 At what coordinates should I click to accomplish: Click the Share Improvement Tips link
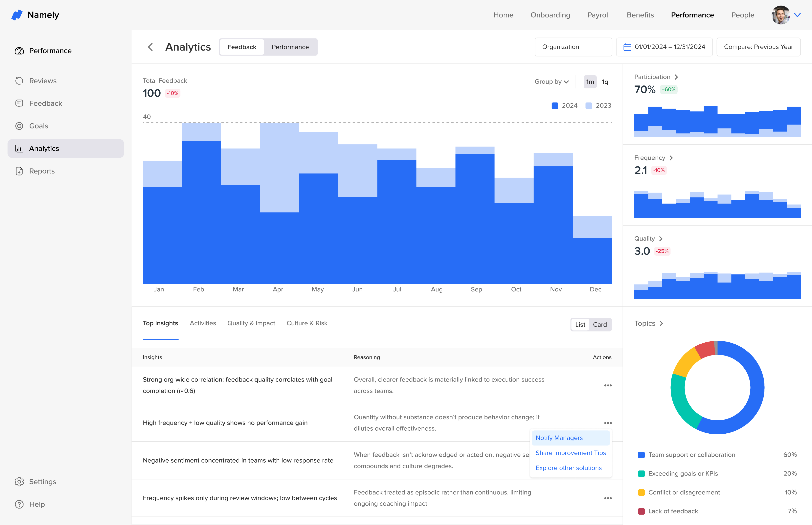coord(570,453)
